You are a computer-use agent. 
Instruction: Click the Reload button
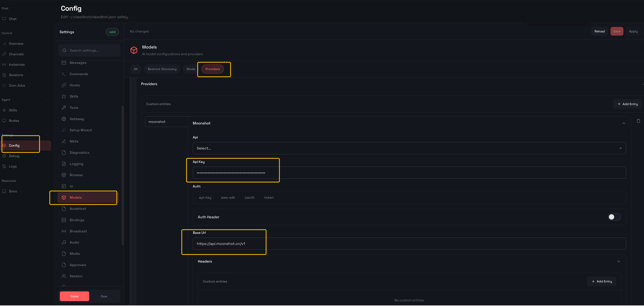599,32
